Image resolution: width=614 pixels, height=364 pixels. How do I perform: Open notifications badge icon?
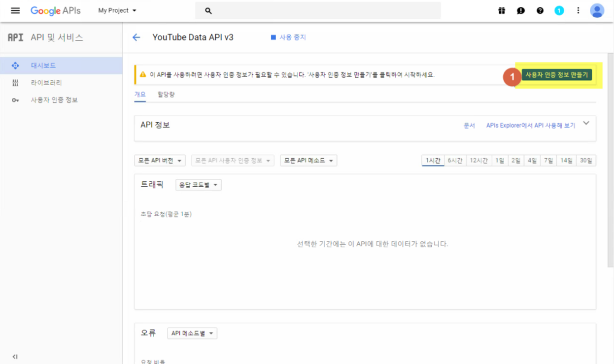pos(559,10)
